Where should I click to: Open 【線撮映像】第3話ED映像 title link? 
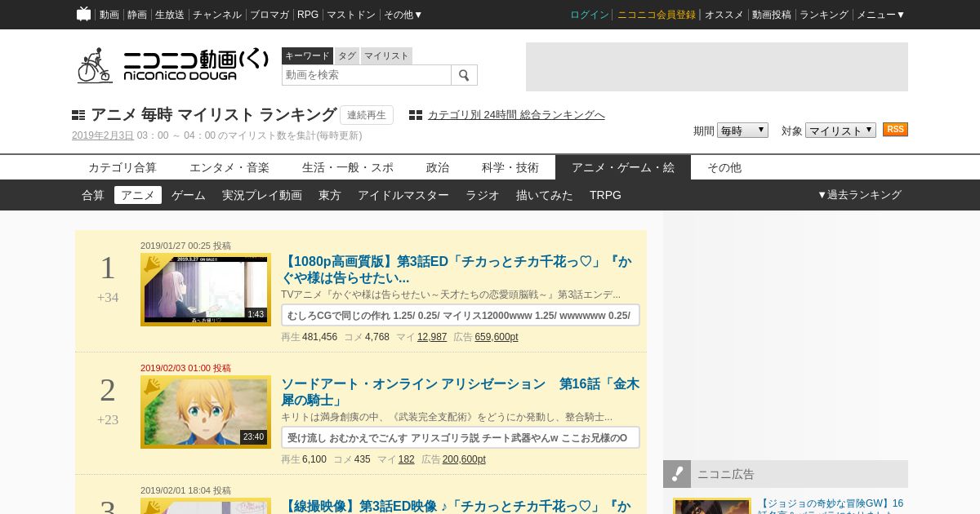457,507
